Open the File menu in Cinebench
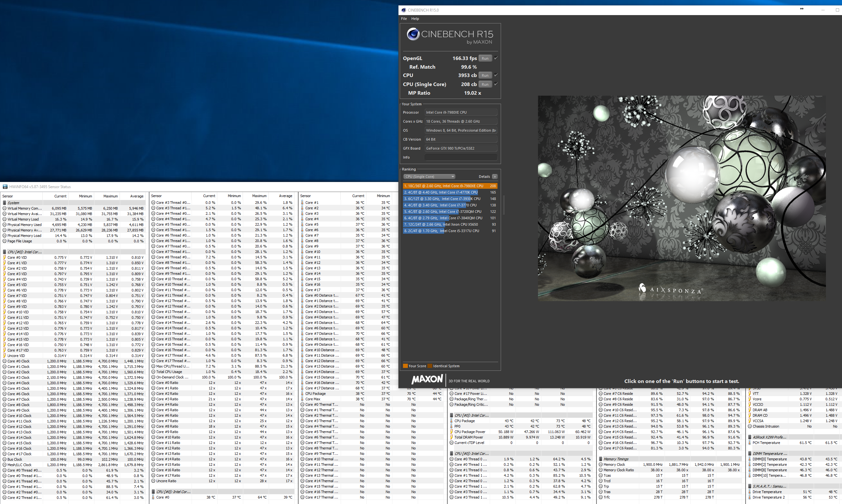This screenshot has width=842, height=504. coord(404,19)
